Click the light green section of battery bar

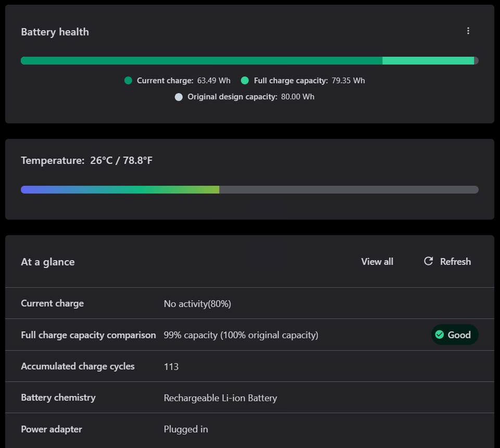(x=428, y=60)
